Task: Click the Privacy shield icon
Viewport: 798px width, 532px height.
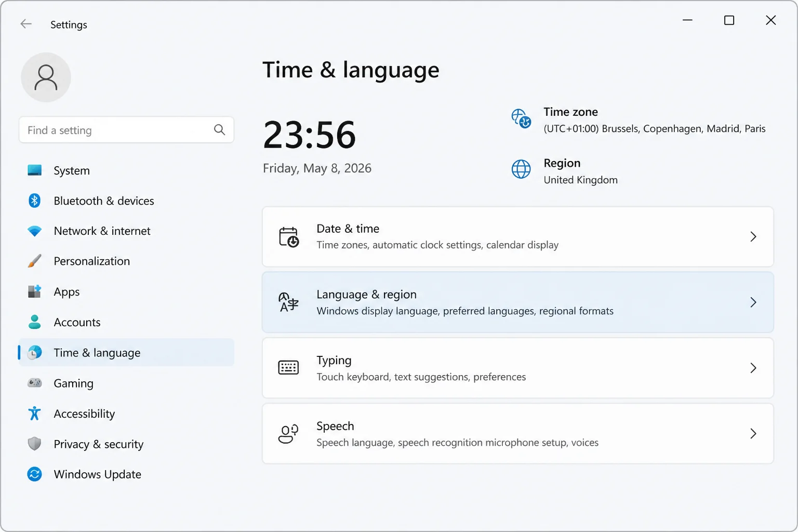Action: (35, 444)
